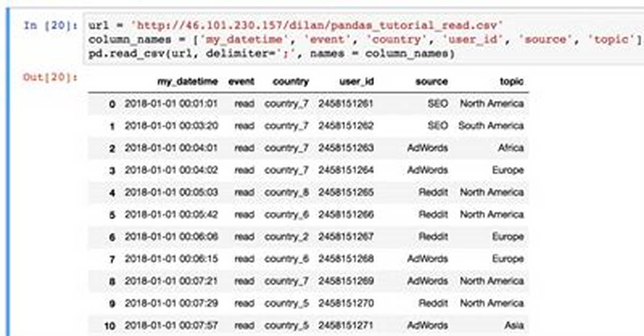Screen dimensions: 644x336
Task: Click user_id 2458151264
Action: pos(346,170)
